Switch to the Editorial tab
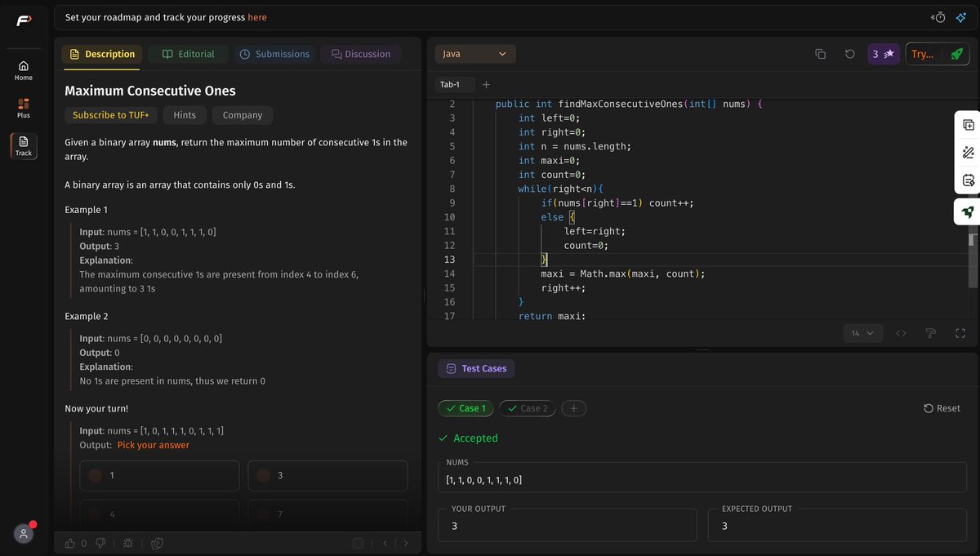The width and height of the screenshot is (980, 556). point(189,54)
